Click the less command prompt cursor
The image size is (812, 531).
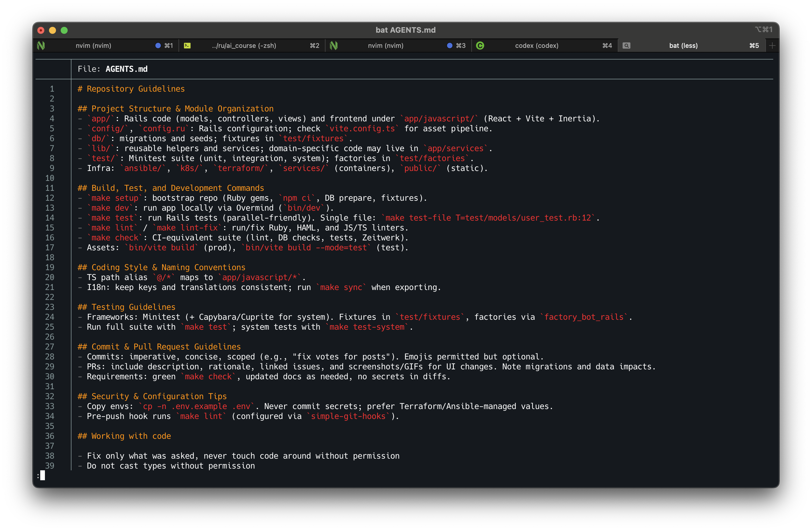[x=43, y=475]
